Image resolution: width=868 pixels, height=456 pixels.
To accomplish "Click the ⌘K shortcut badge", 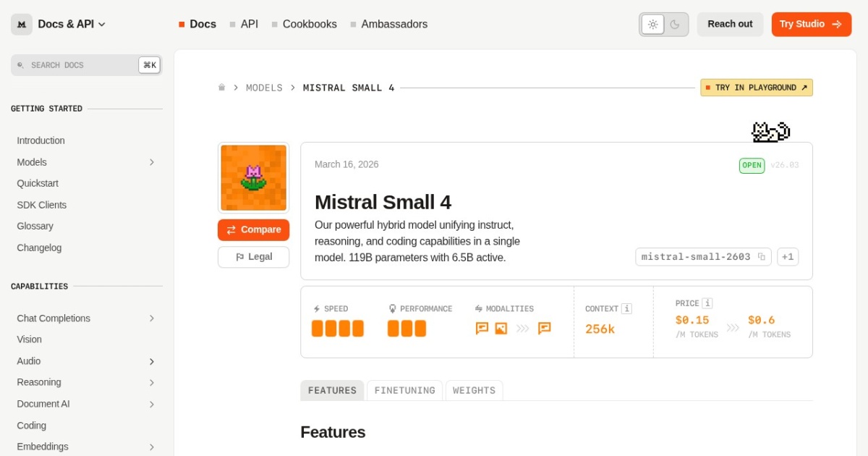I will (150, 65).
